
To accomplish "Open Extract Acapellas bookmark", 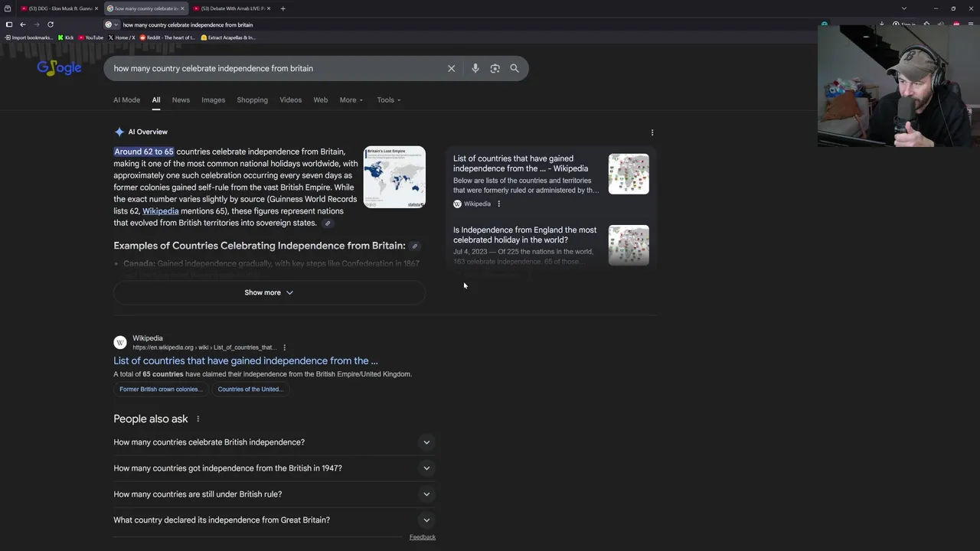I will click(x=228, y=37).
